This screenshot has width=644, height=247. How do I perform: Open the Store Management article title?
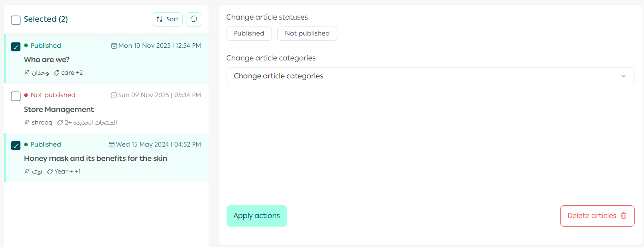click(59, 109)
